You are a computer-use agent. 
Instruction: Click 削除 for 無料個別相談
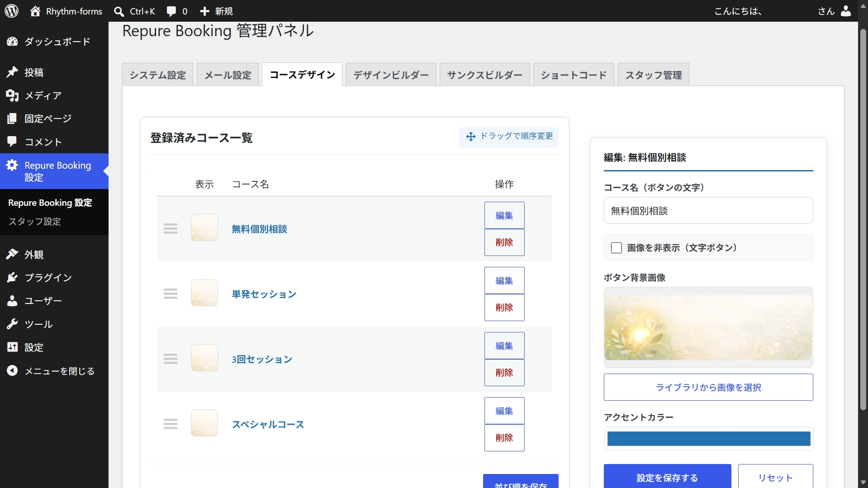coord(504,242)
